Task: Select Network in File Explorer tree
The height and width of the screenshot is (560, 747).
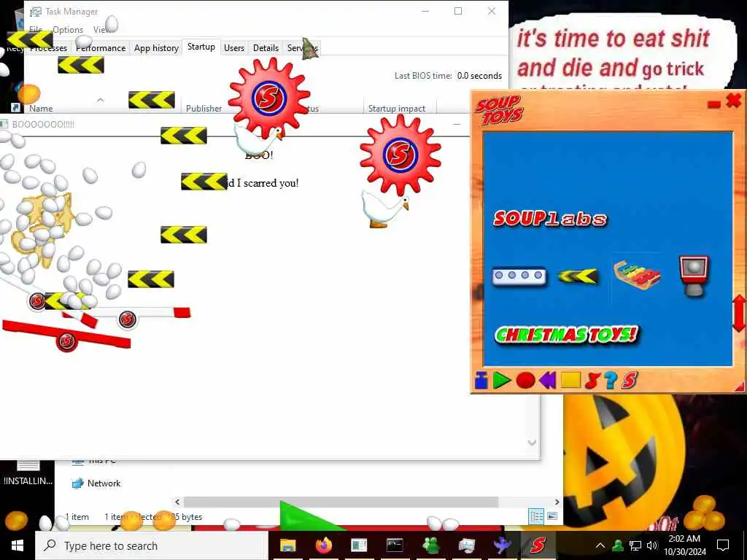Action: point(104,483)
